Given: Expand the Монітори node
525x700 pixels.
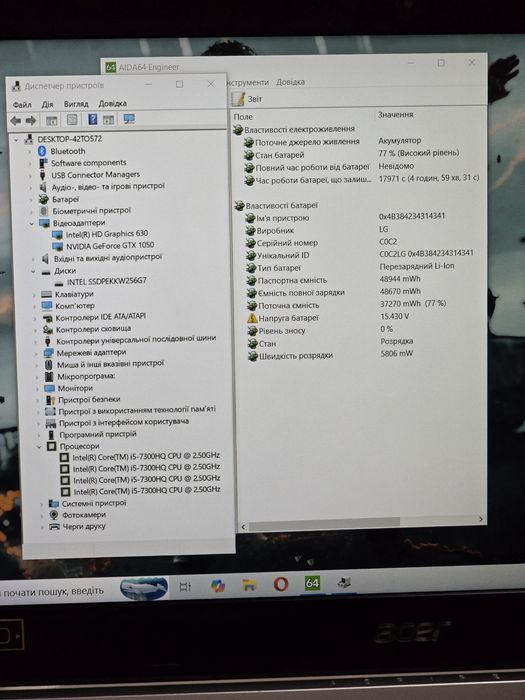Looking at the screenshot, I should point(37,388).
